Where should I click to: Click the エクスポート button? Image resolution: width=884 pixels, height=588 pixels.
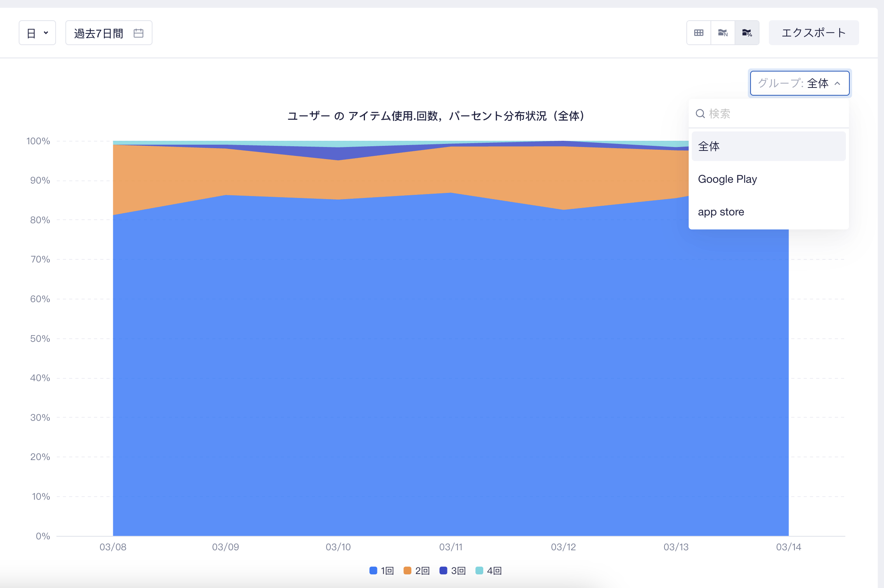[814, 33]
